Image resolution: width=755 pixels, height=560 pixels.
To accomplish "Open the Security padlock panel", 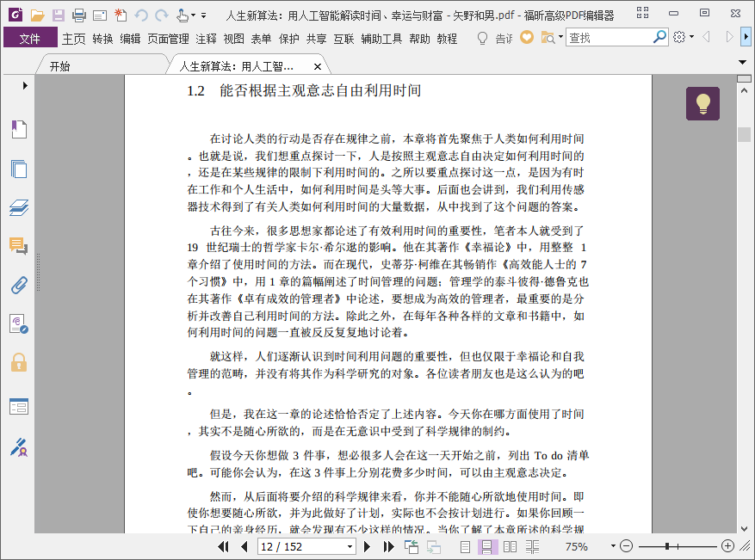I will click(19, 362).
